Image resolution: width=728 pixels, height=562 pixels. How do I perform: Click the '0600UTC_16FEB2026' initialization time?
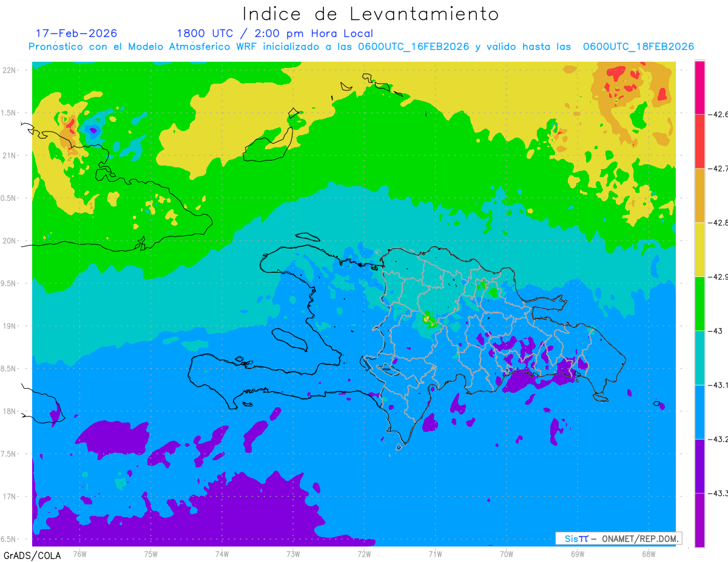[x=413, y=47]
